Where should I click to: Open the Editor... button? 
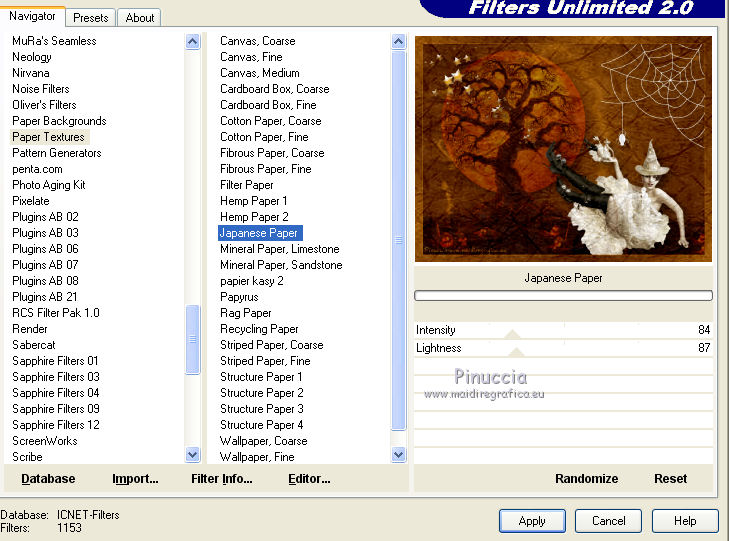pos(309,479)
